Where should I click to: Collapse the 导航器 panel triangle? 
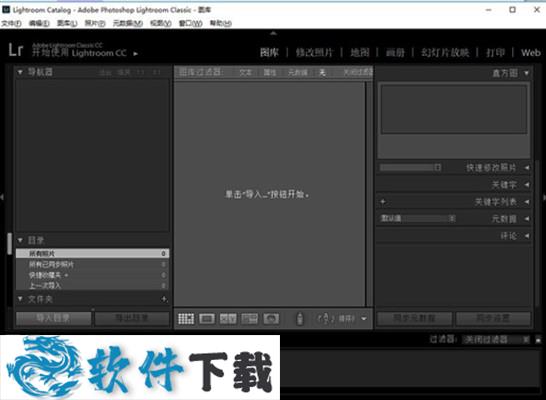[20, 72]
